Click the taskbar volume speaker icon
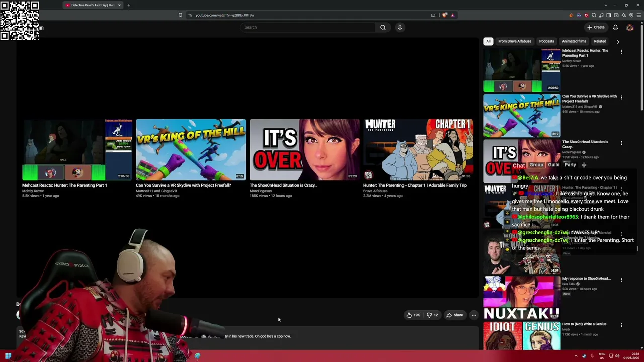This screenshot has height=362, width=644. click(617, 356)
